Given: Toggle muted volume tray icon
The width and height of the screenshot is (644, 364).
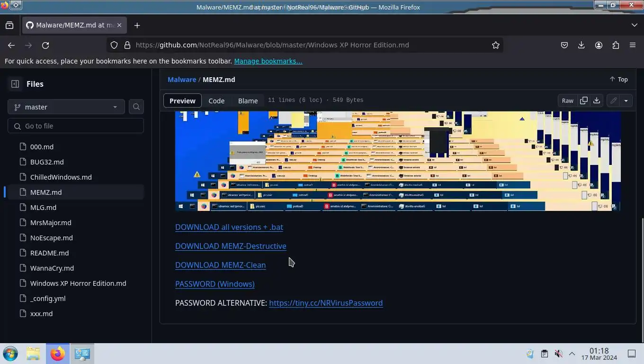Looking at the screenshot, I should point(558,354).
